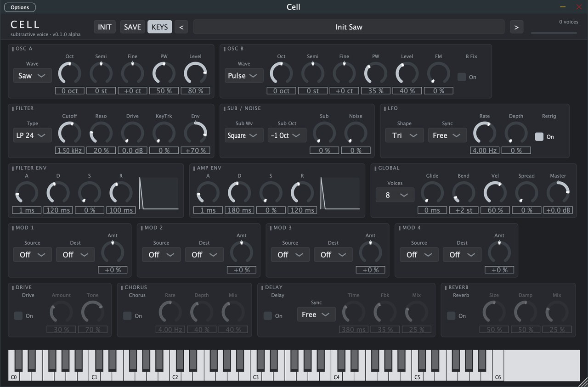588x387 pixels.
Task: Open MOD 4 Source dropdown
Action: coord(419,255)
